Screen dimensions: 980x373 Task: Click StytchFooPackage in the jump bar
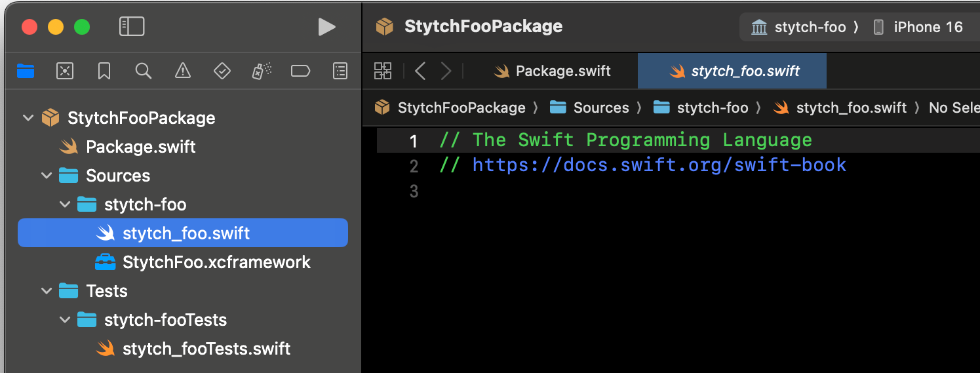(x=451, y=108)
